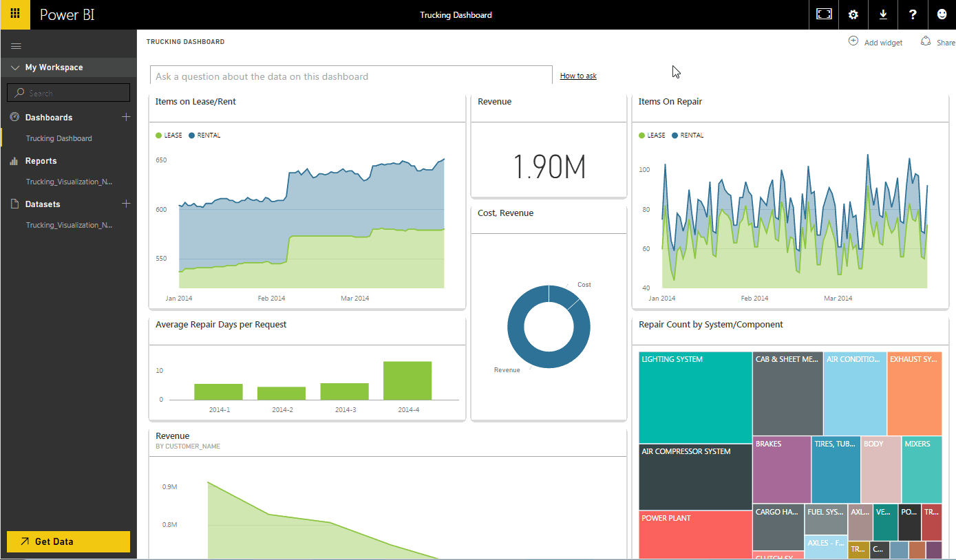Open Trucking_Visualization report under Reports

click(x=69, y=182)
